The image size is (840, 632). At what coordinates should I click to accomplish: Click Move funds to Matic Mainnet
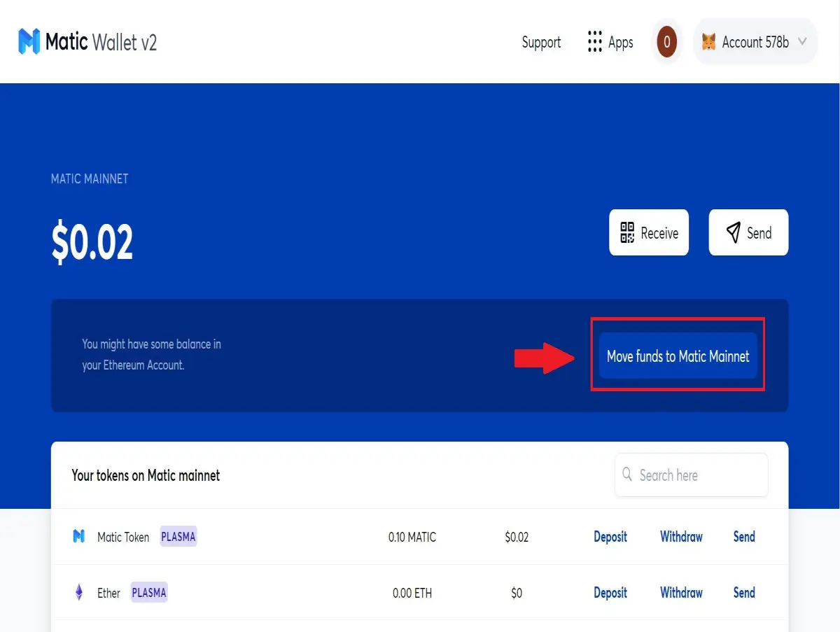point(678,356)
